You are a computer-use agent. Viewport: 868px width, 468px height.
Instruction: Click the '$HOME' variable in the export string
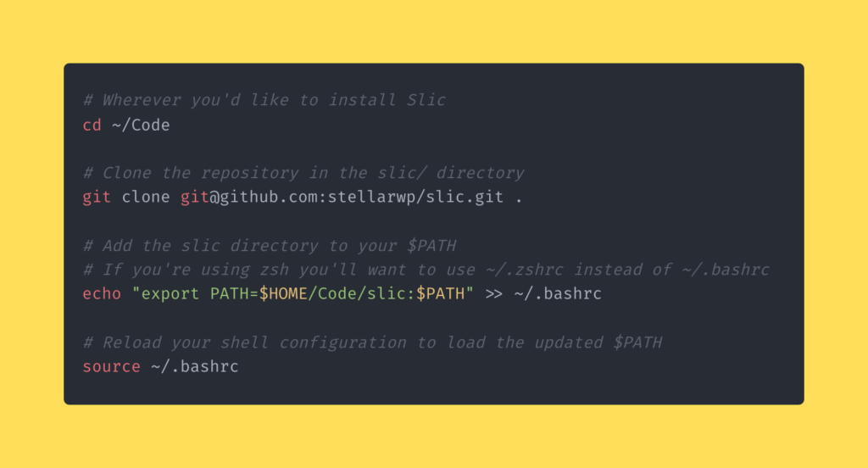click(284, 294)
